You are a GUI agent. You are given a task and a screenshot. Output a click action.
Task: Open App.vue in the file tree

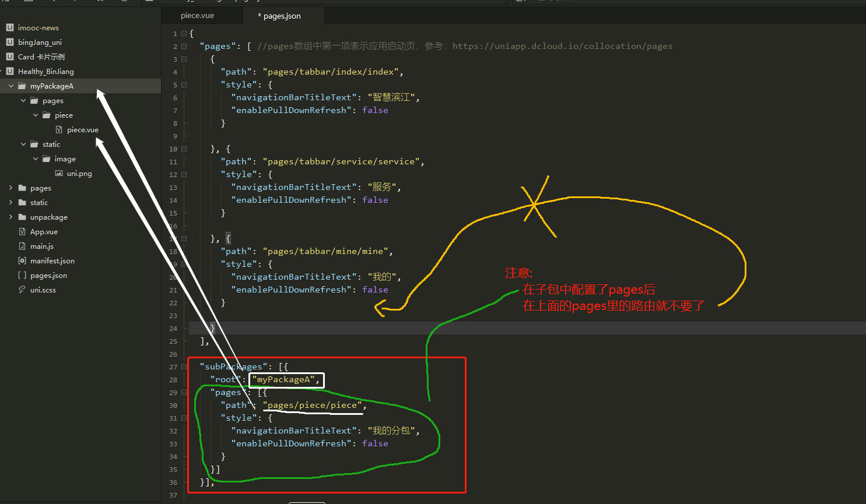click(44, 232)
